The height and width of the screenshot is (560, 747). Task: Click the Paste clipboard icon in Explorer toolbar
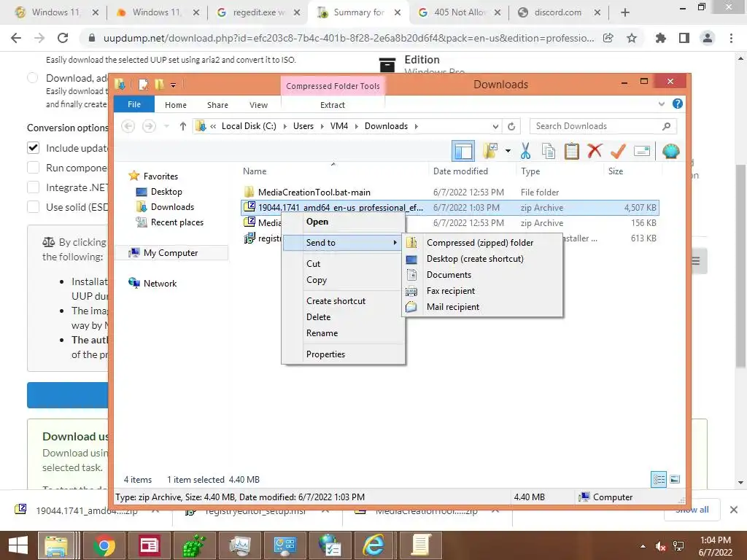(571, 152)
